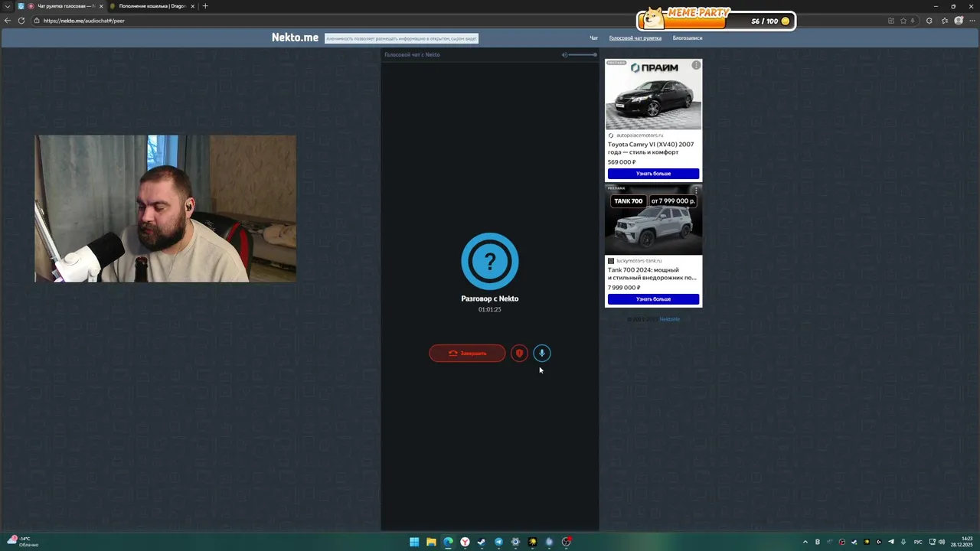The height and width of the screenshot is (551, 980).
Task: Open Telegram from the taskbar
Action: click(498, 542)
